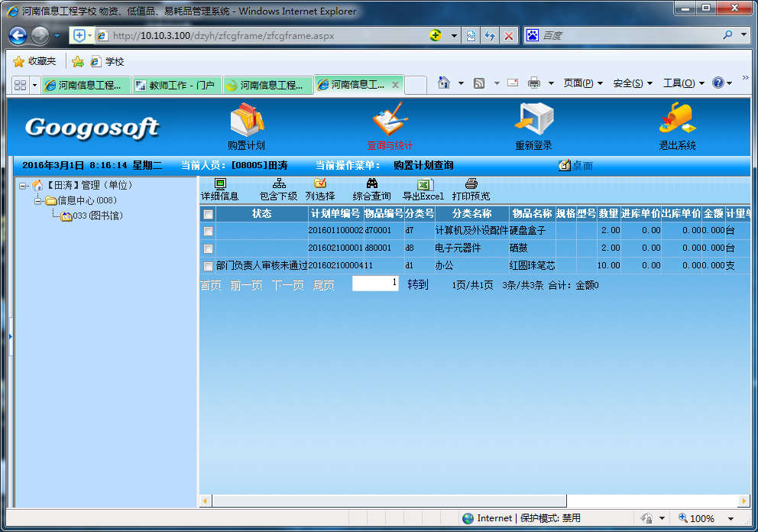Open the 工具(O) dropdown menu
Screen dimensions: 758x532
click(x=682, y=83)
